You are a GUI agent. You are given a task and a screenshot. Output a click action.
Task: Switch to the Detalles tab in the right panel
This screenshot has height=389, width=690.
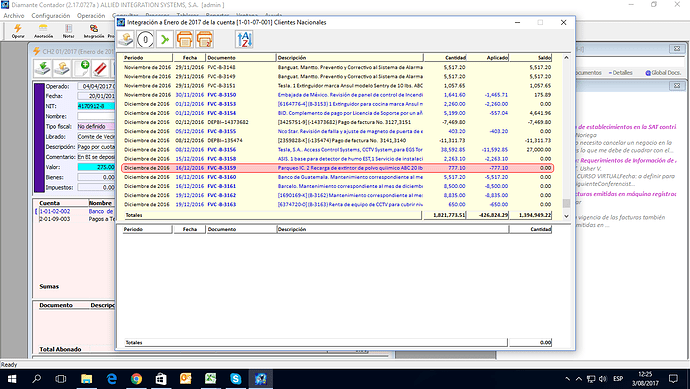621,73
